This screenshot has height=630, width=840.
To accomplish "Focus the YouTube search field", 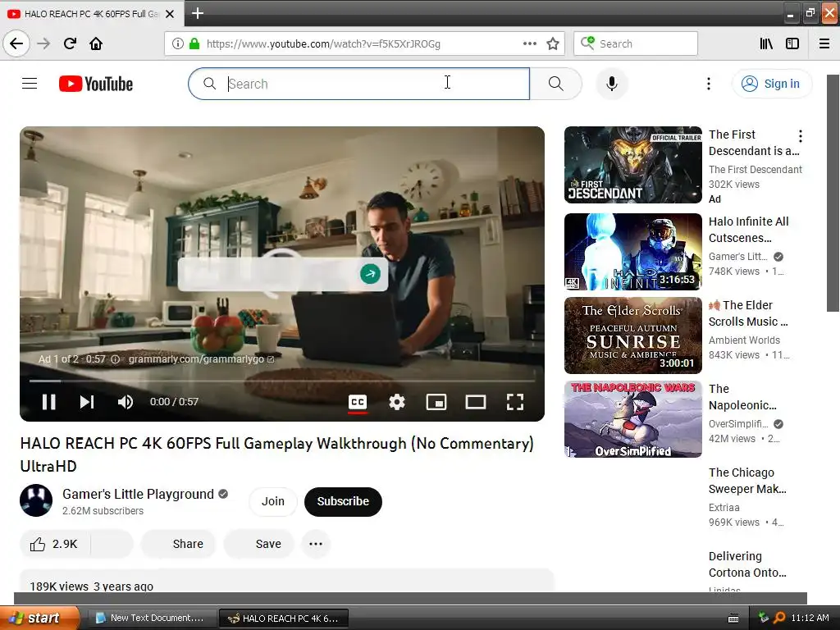I will tap(358, 84).
